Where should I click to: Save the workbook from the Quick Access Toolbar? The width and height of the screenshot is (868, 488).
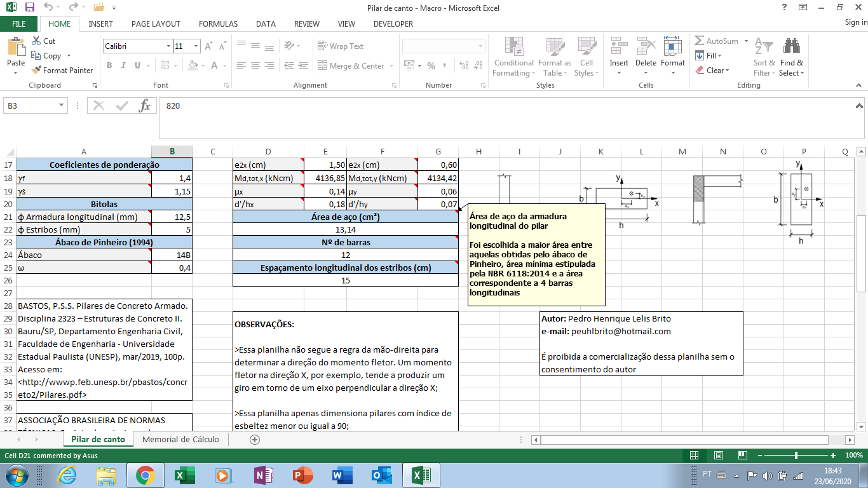tap(30, 8)
